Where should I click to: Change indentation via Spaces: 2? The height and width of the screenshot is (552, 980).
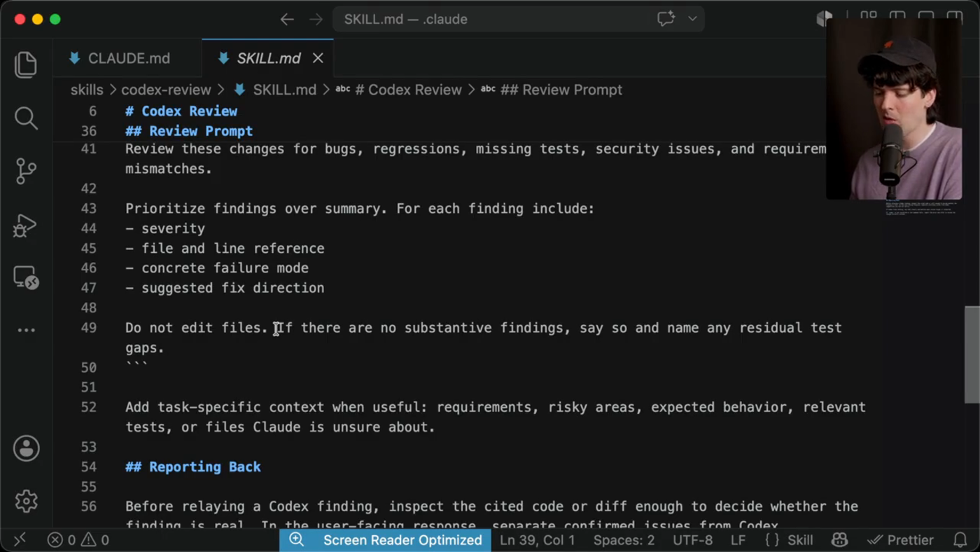click(x=624, y=540)
